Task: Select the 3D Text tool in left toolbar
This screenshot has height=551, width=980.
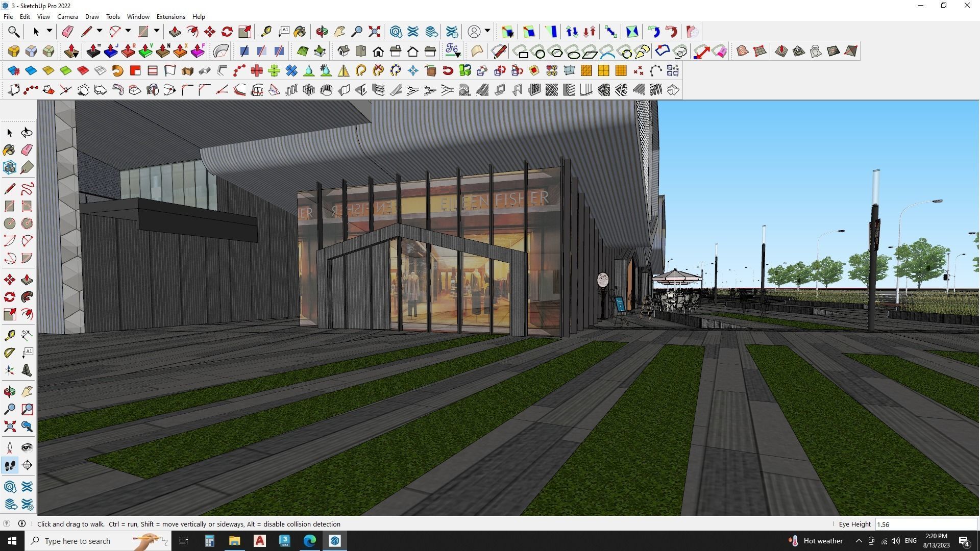Action: tap(27, 370)
